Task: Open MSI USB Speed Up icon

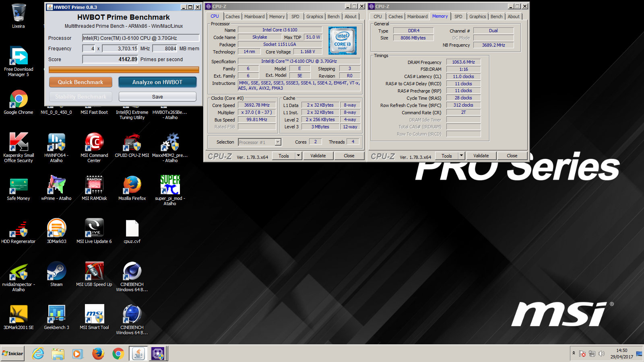Action: coord(94,274)
